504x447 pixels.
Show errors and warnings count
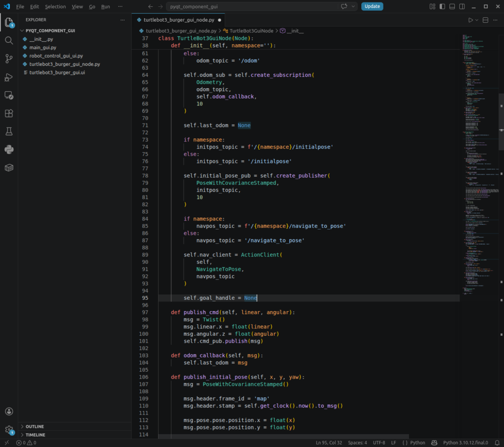tap(27, 443)
